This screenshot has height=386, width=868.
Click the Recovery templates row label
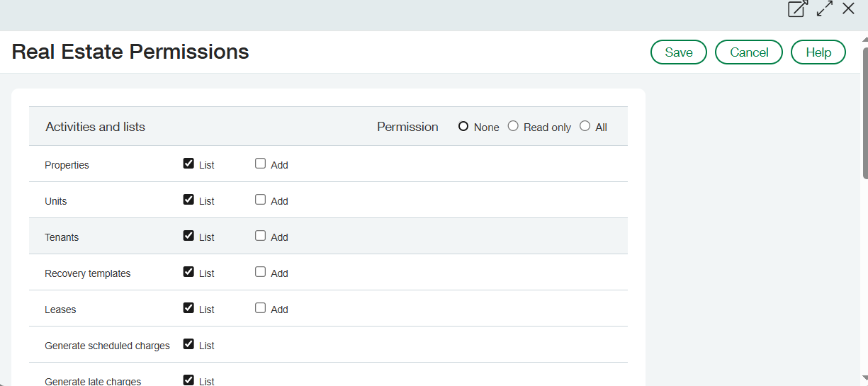tap(88, 273)
